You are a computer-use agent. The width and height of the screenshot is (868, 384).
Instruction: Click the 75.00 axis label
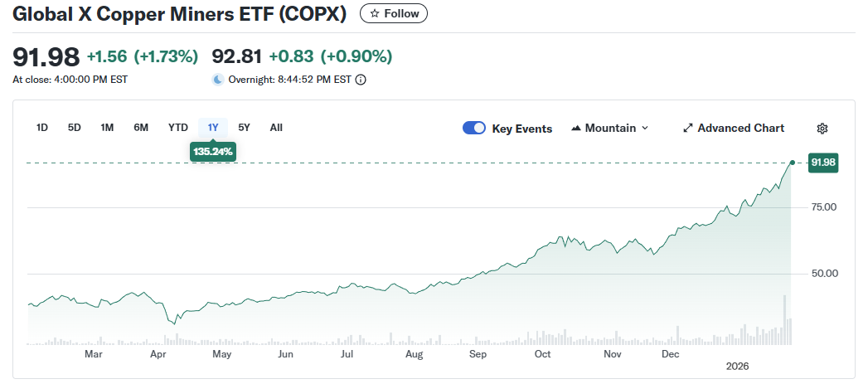[824, 207]
